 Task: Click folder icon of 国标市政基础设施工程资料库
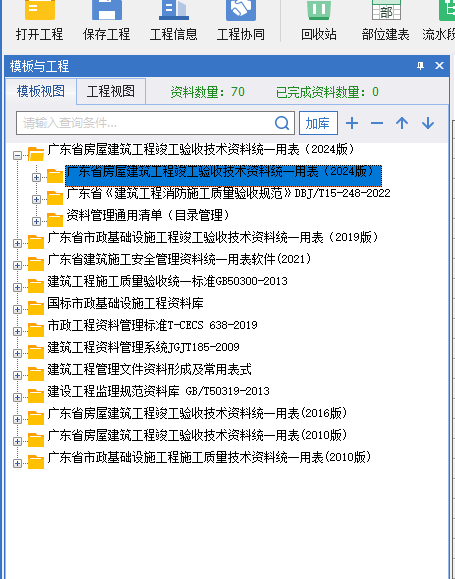coord(36,308)
